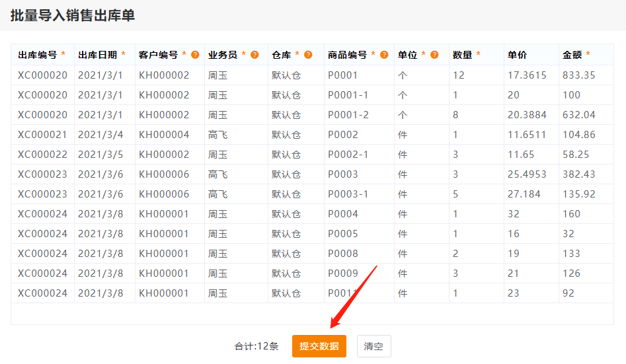Image resolution: width=626 pixels, height=364 pixels.
Task: Click the help icon beside 客户编号 header
Action: [x=195, y=55]
